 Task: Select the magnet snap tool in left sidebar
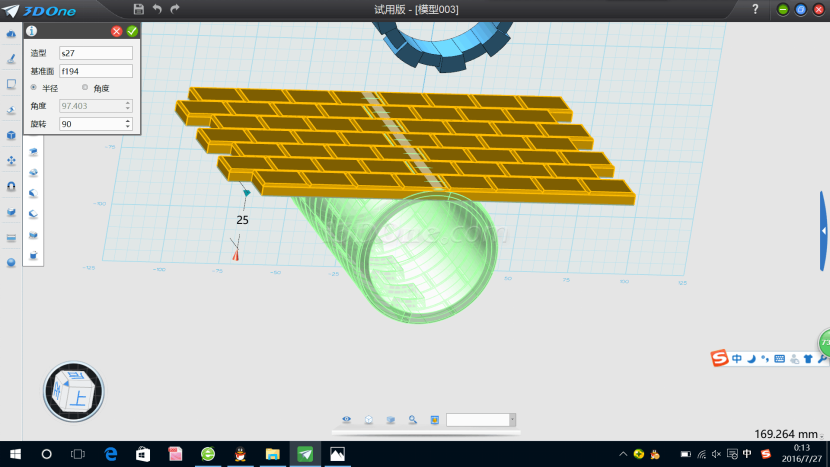coord(11,186)
